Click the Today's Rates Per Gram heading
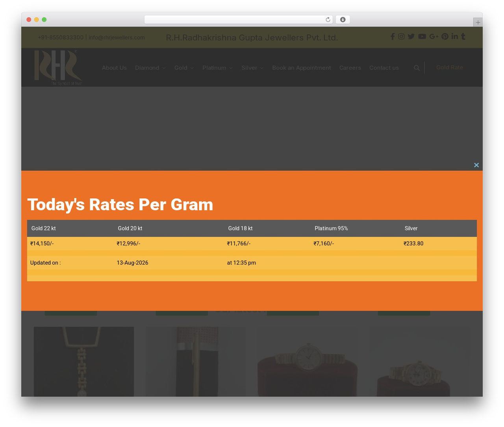504x427 pixels. coord(120,204)
